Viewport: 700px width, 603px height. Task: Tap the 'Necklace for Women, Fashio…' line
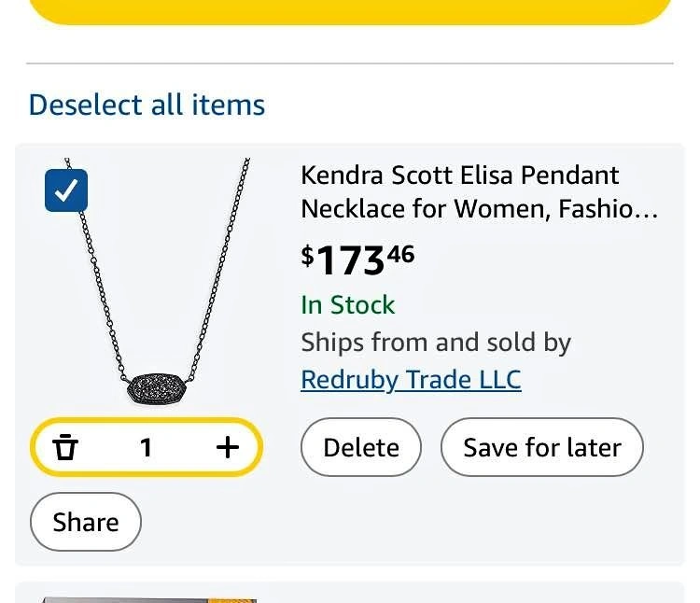point(479,209)
